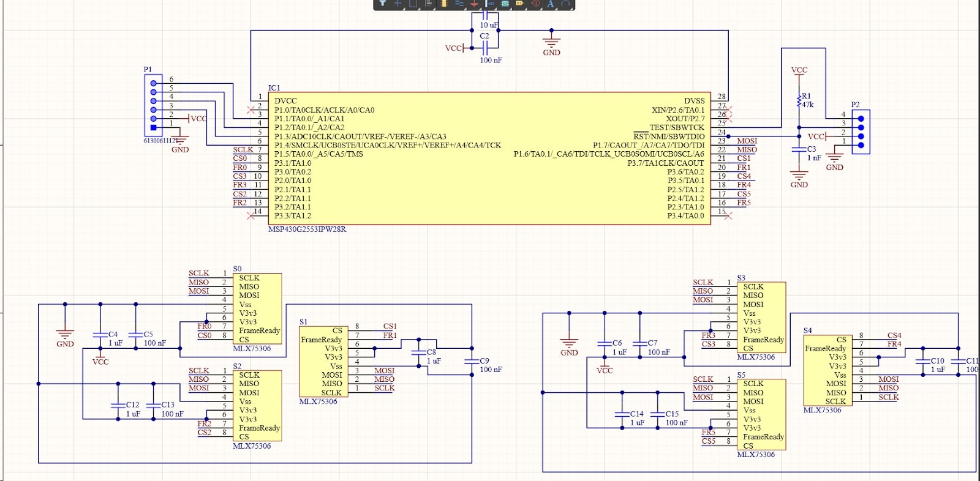Click the FR5 net label on IC1 pin 16
Viewport: 980px width, 481px height.
(x=744, y=203)
